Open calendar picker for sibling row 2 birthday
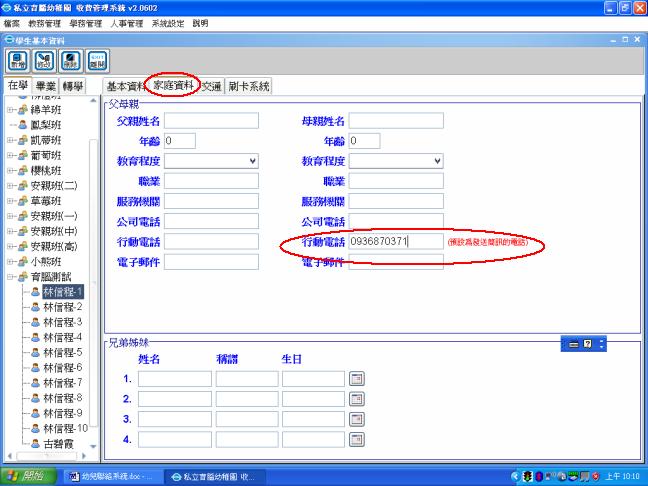Viewport: 648px width, 486px height. point(357,399)
